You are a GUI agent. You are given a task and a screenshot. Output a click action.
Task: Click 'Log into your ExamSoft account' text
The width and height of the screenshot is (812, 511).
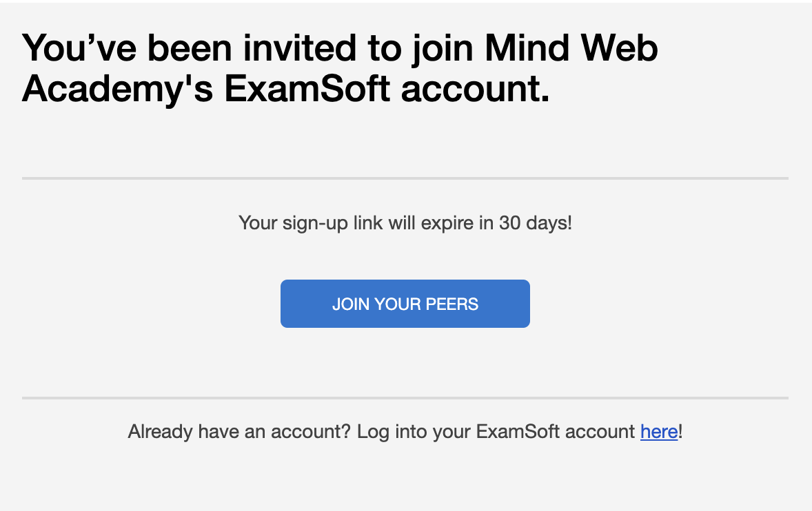tap(496, 431)
